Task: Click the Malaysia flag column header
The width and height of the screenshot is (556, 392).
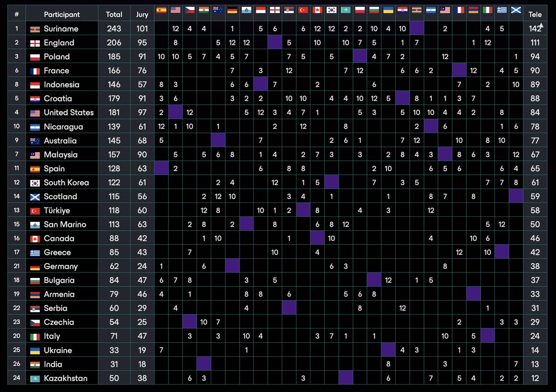Action: (445, 10)
